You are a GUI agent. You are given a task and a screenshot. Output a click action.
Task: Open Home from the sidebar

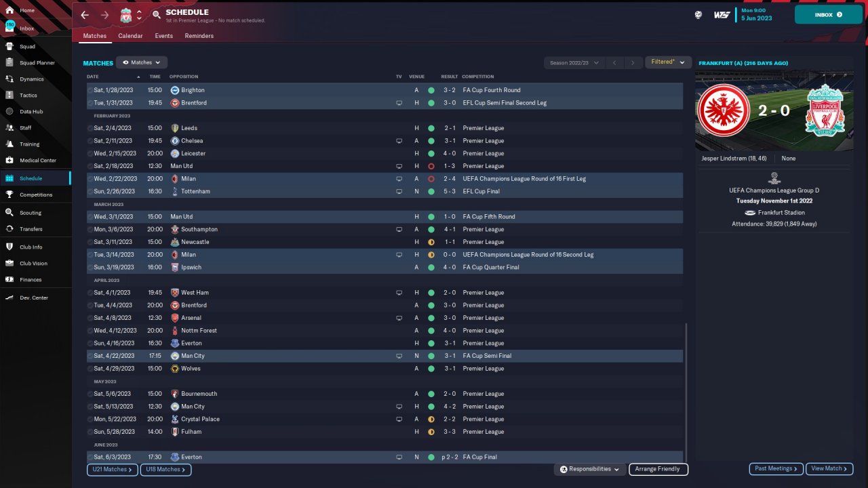tap(36, 11)
